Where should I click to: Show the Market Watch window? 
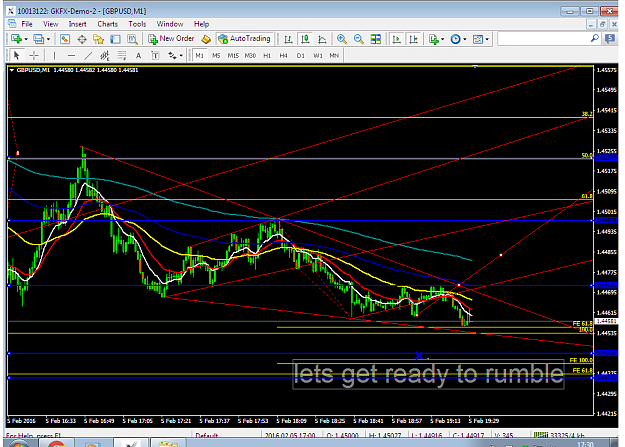click(x=65, y=39)
